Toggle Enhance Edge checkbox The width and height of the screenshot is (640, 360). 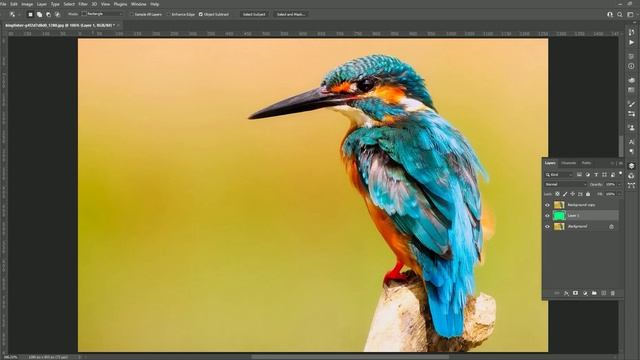(169, 14)
